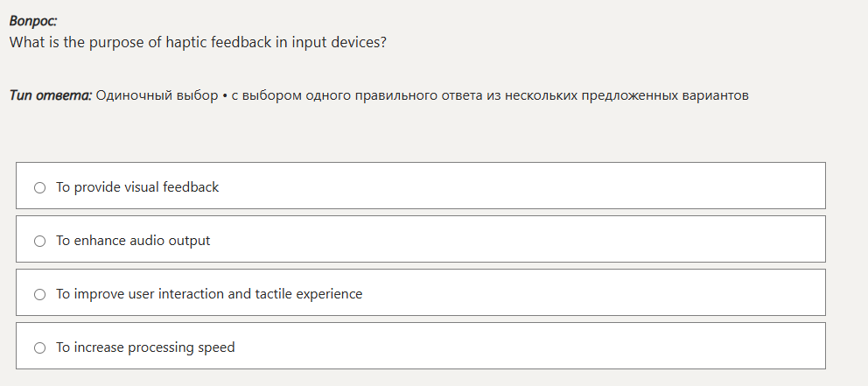Screen dimensions: 868x386
Task: Select the 'To enhance audio output' radio button
Action: pos(40,241)
